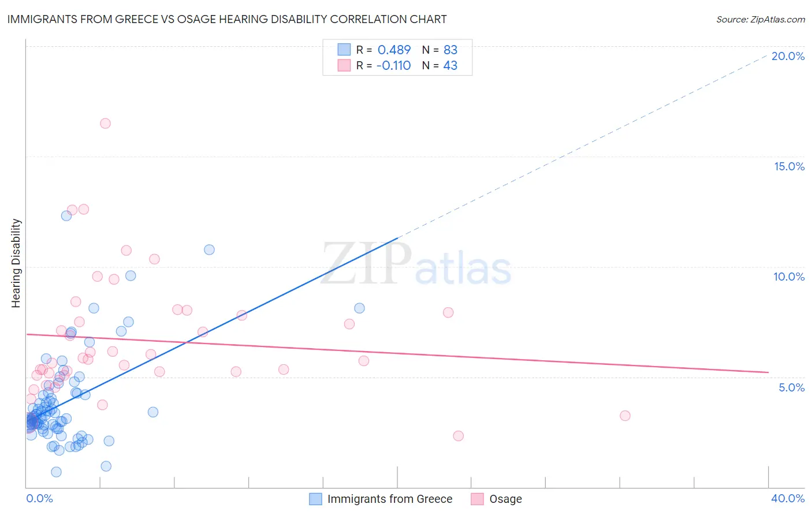Click the 20.0% y-axis label
812x515 pixels.
click(x=788, y=56)
